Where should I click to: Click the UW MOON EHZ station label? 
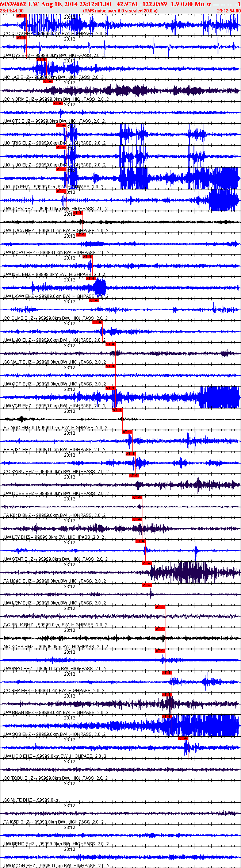[19, 866]
